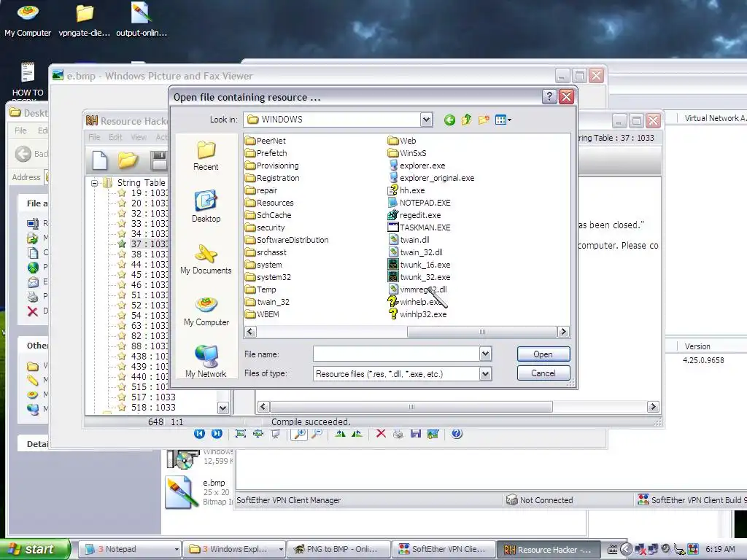
Task: Open the View menu in Resource Hacker
Action: [139, 137]
